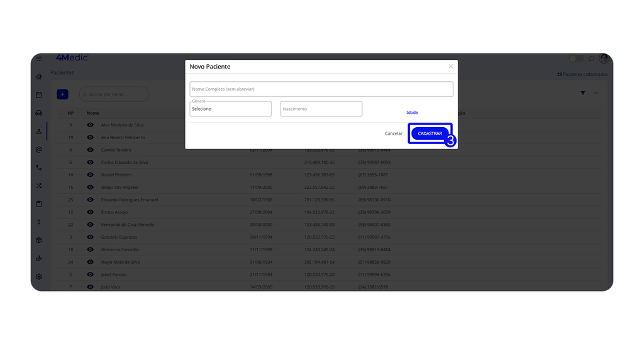Screen dimensions: 644x345
Task: Open the calendar icon in sidebar
Action: (x=39, y=95)
